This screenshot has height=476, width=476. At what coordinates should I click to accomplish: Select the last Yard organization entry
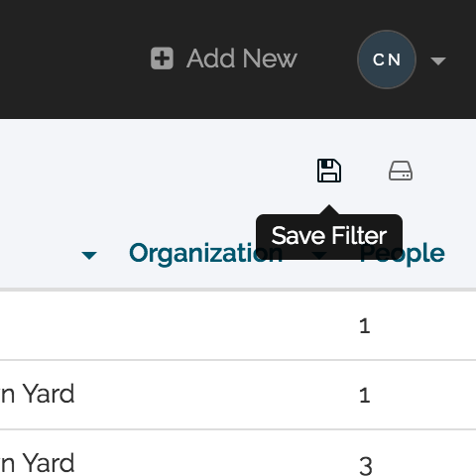click(x=38, y=463)
